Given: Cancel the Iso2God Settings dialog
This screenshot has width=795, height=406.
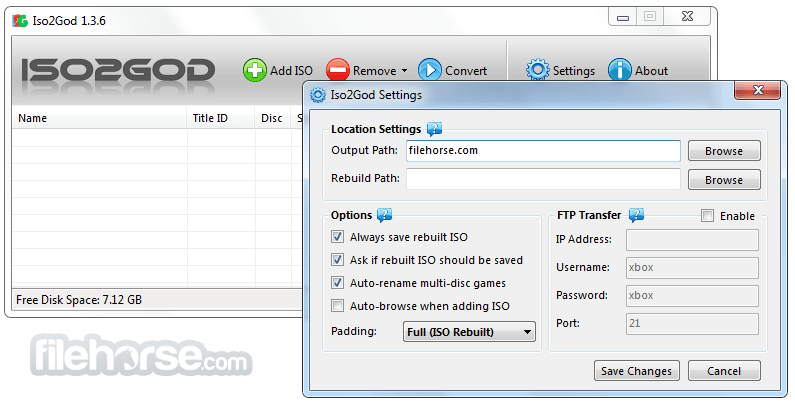Looking at the screenshot, I should point(724,371).
